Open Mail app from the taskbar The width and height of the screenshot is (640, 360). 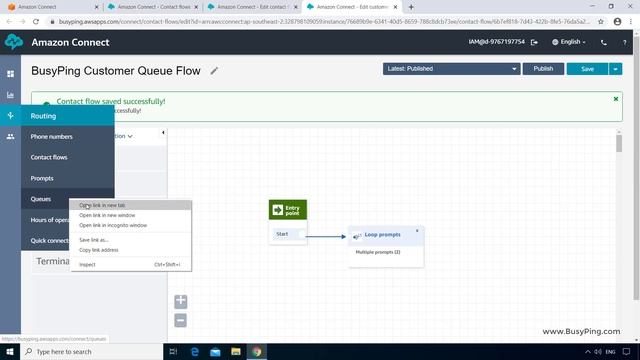coord(215,351)
